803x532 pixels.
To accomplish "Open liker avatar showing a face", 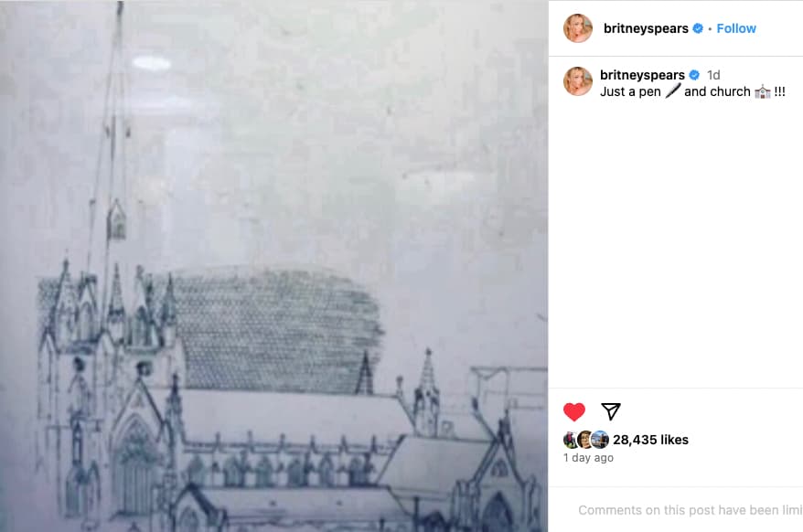I will 585,440.
